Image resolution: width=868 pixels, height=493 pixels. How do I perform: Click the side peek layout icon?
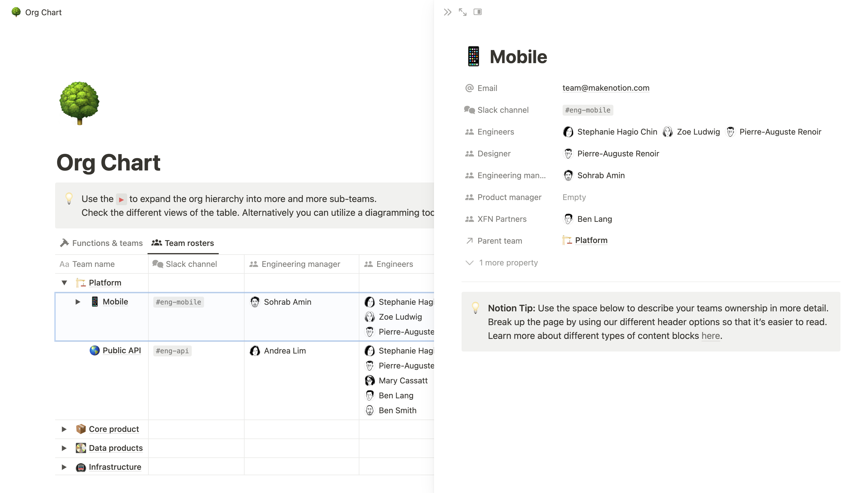pyautogui.click(x=478, y=12)
